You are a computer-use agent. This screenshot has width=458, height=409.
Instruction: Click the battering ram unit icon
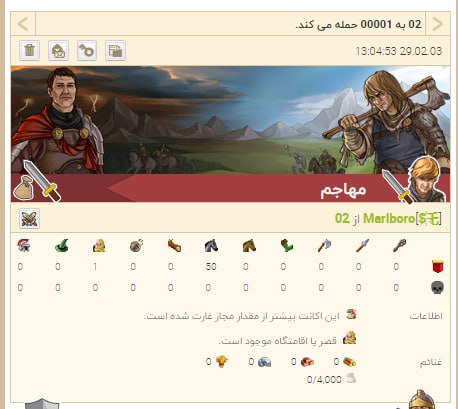tap(174, 246)
